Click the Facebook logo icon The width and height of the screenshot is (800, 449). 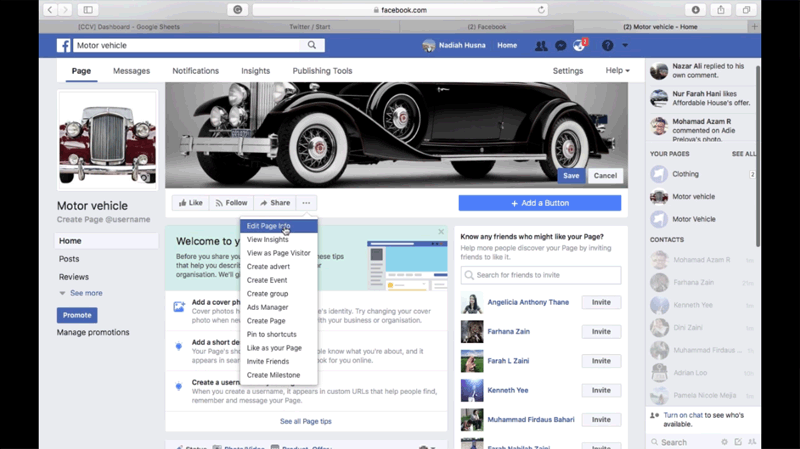click(63, 45)
